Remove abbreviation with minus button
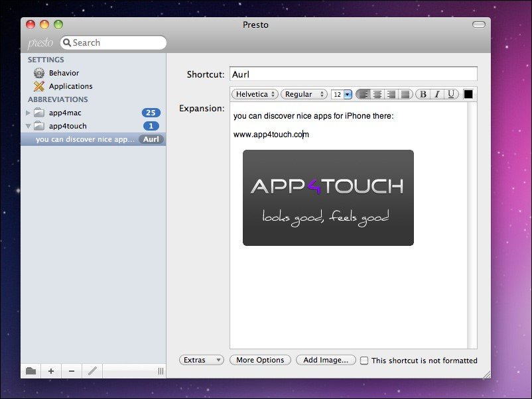This screenshot has height=399, width=532. pyautogui.click(x=72, y=371)
